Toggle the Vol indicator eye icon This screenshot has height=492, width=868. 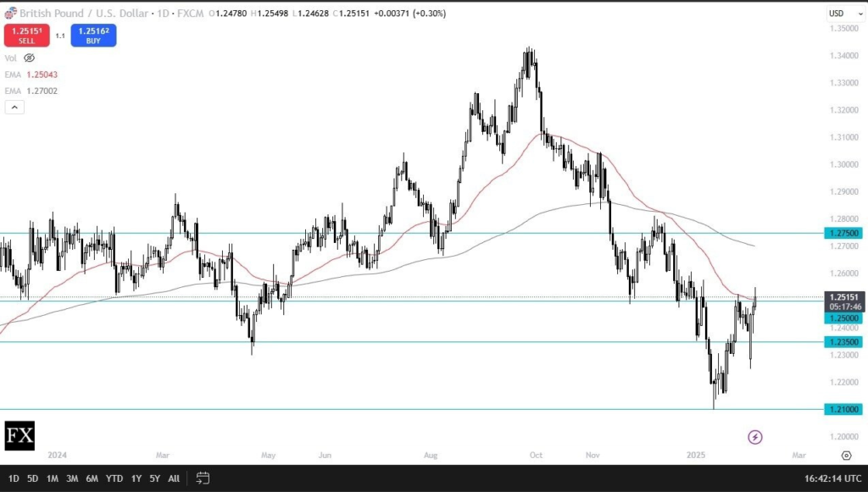[30, 58]
